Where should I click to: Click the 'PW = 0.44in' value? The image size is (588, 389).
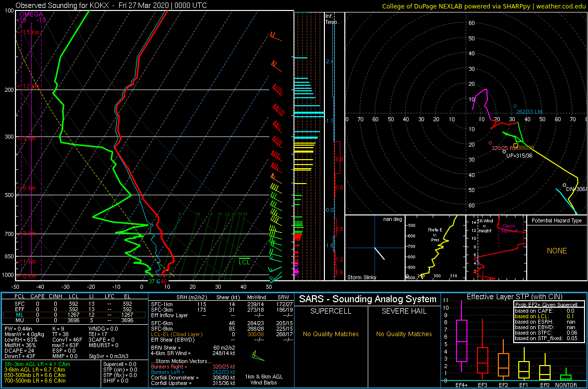coord(19,330)
